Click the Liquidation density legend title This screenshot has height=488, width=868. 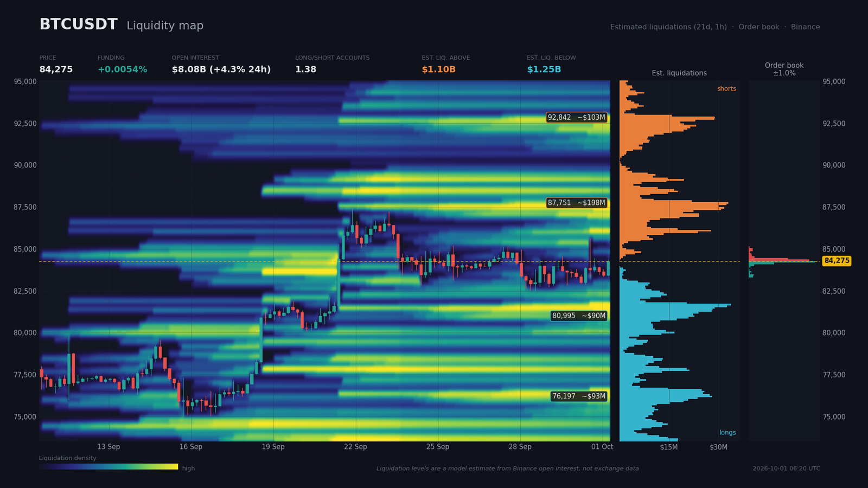(x=67, y=458)
